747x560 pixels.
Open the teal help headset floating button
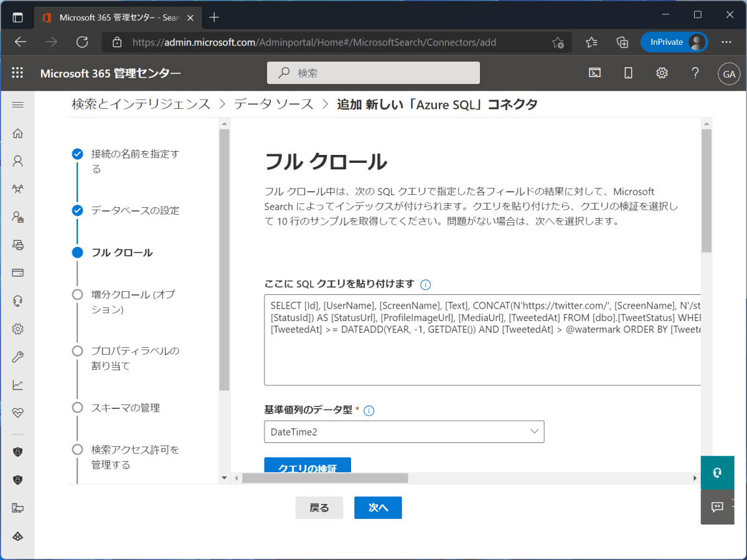click(717, 473)
